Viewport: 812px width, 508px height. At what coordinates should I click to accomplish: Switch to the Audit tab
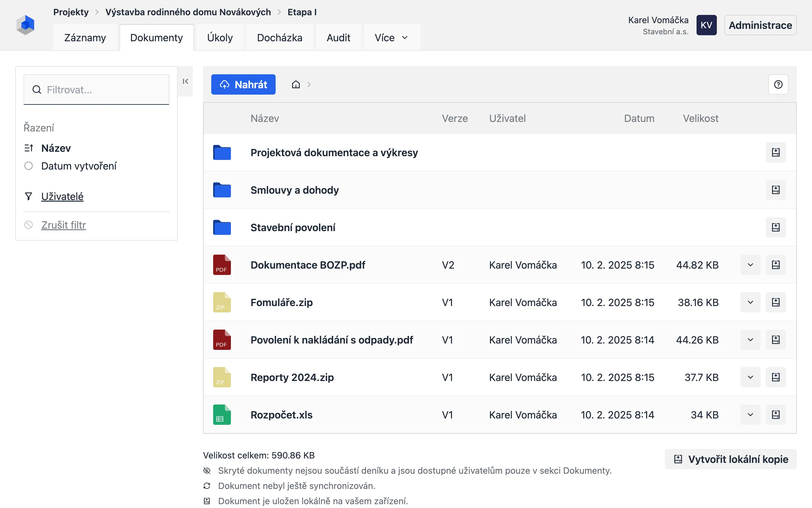point(338,38)
